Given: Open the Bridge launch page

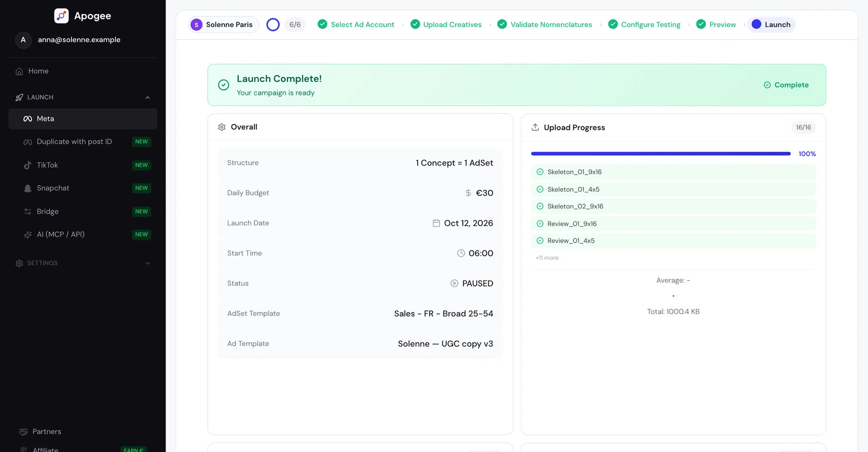Looking at the screenshot, I should click(83, 212).
